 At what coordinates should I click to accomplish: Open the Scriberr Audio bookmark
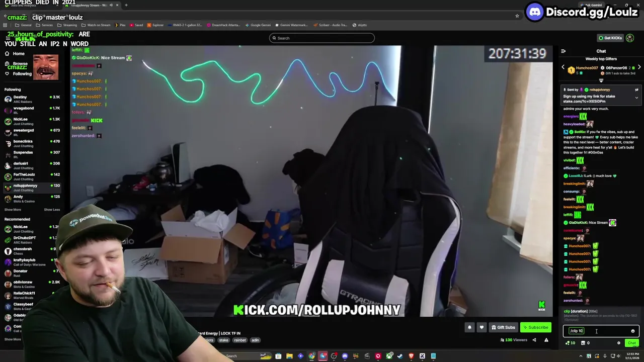pyautogui.click(x=330, y=25)
